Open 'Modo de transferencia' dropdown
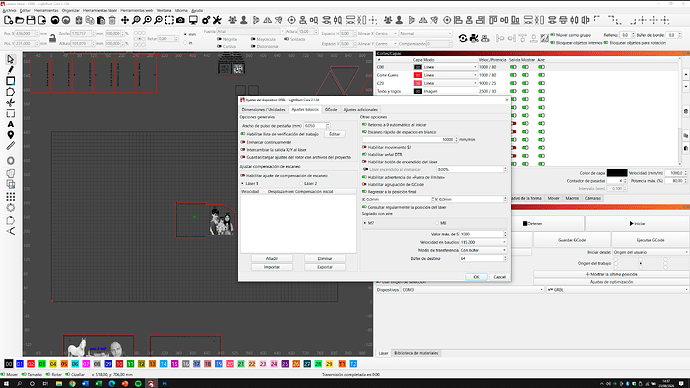690x388 pixels. (483, 250)
